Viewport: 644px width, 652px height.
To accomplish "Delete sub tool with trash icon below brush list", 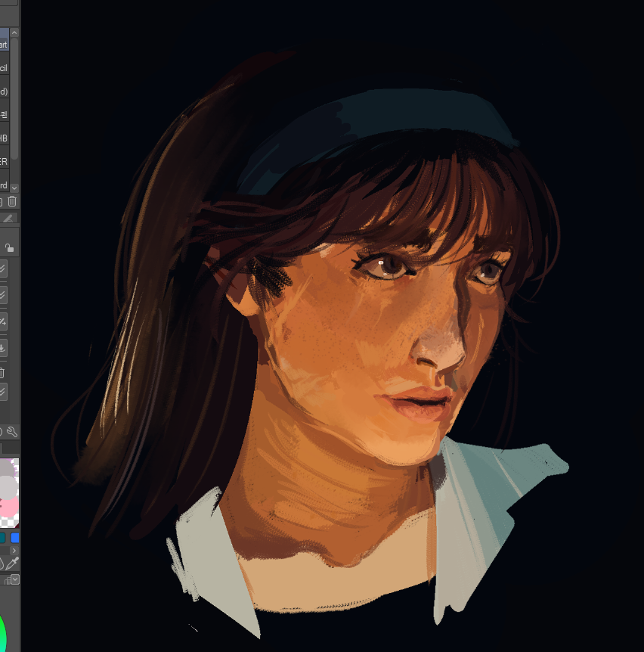I will click(x=12, y=202).
